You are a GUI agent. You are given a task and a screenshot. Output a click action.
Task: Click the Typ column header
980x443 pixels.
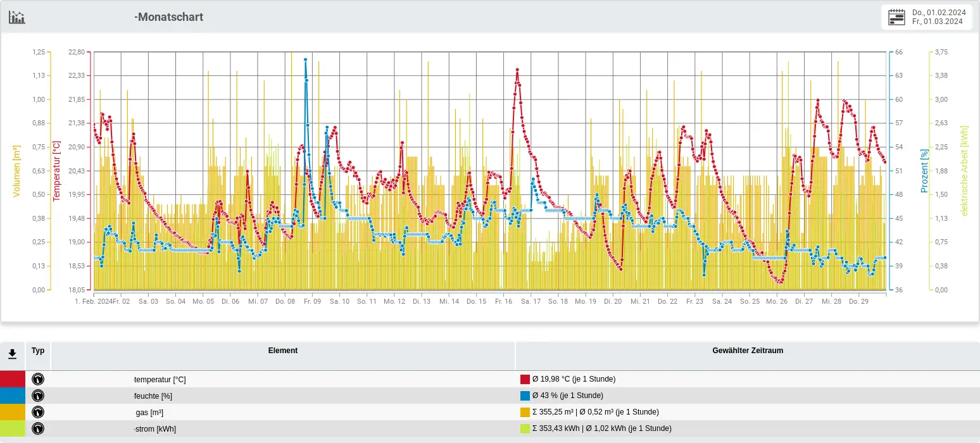pos(38,351)
